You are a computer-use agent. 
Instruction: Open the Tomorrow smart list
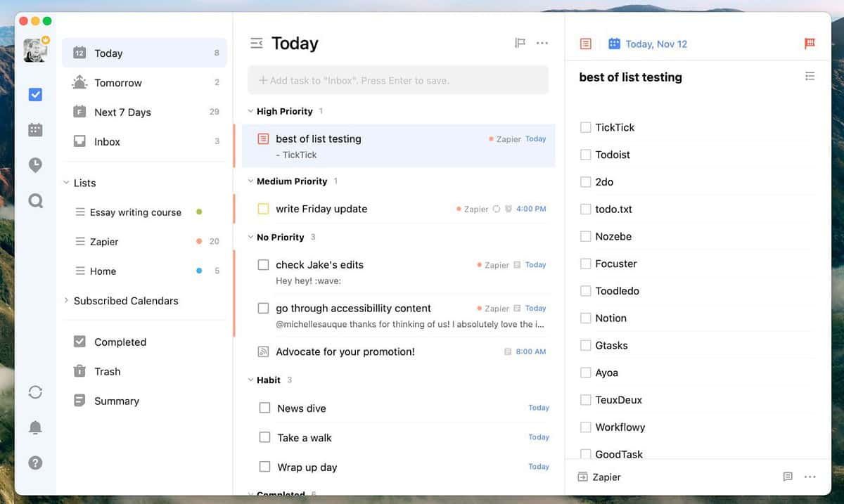(x=144, y=82)
